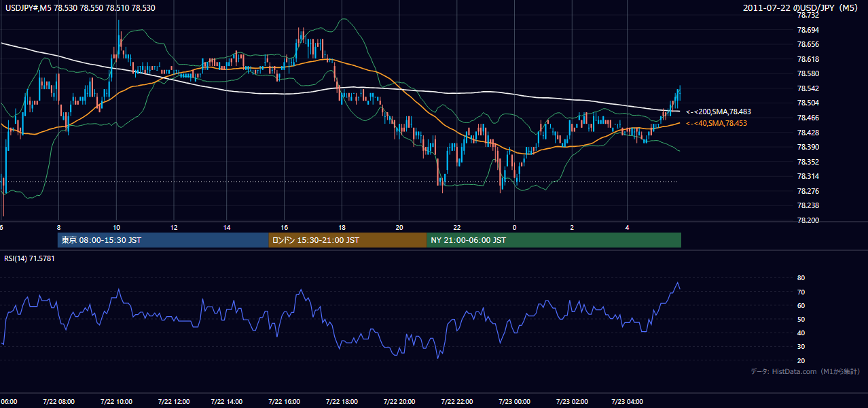The height and width of the screenshot is (408, 868).
Task: Click the date axis label 7/23 02:00
Action: [571, 401]
